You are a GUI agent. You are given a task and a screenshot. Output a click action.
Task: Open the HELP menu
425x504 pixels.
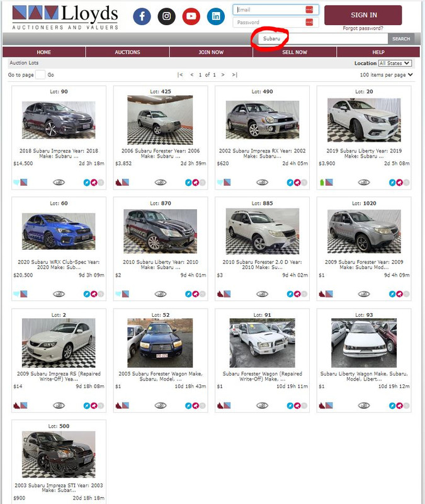(x=378, y=52)
